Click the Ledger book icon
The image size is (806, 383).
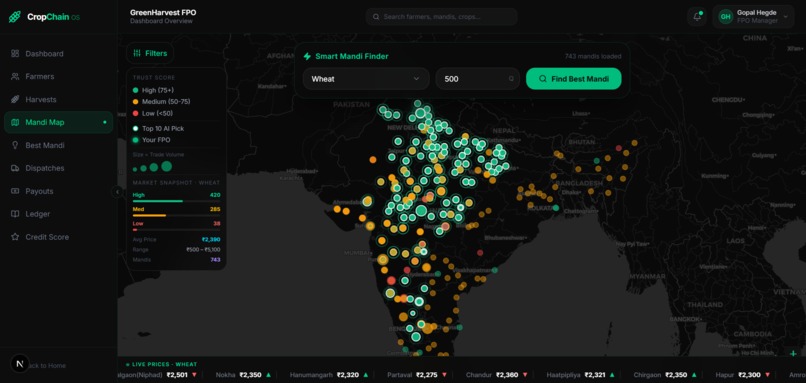[x=15, y=214]
